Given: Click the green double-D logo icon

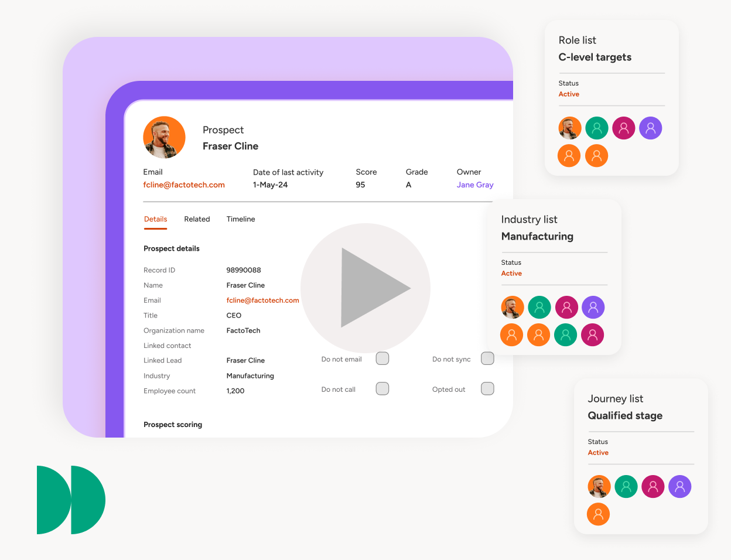Looking at the screenshot, I should pyautogui.click(x=71, y=500).
